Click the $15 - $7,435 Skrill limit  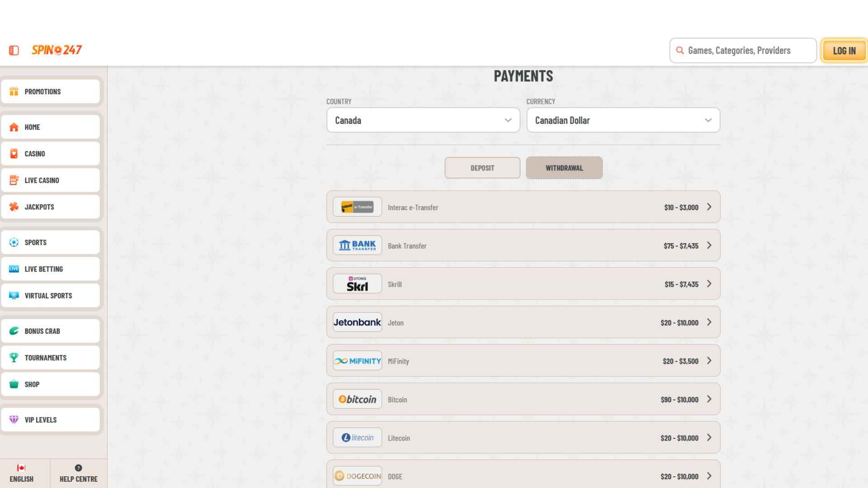[681, 284]
